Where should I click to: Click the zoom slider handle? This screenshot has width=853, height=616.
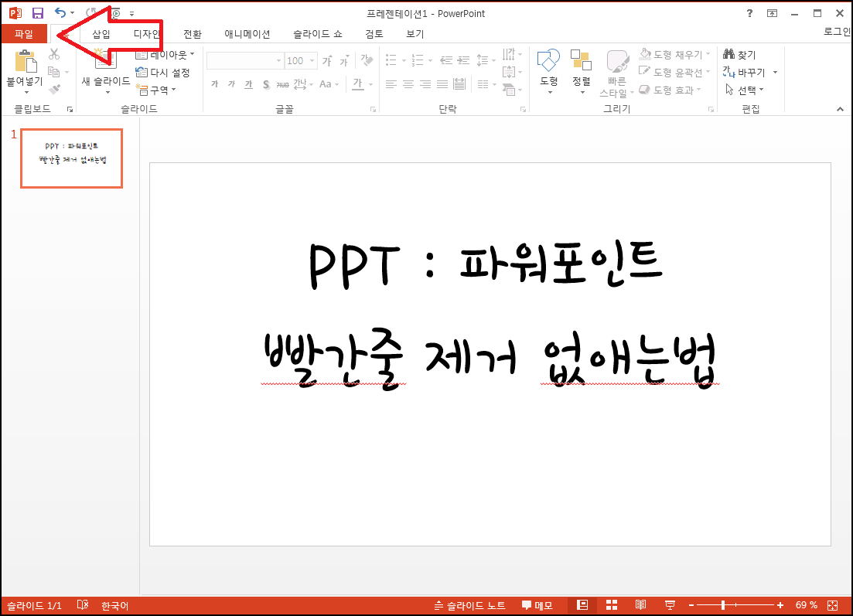(x=723, y=605)
